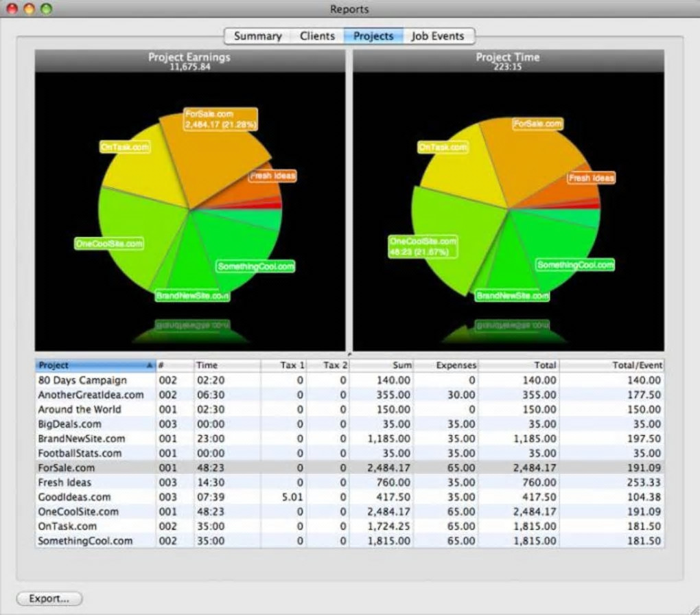Select SomethingCool.com in the project table

(x=349, y=541)
